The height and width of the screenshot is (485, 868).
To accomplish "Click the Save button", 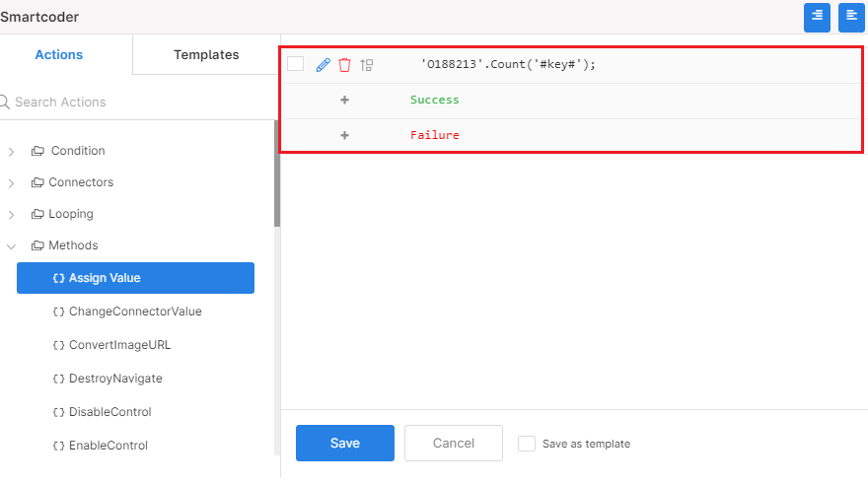I will 345,443.
